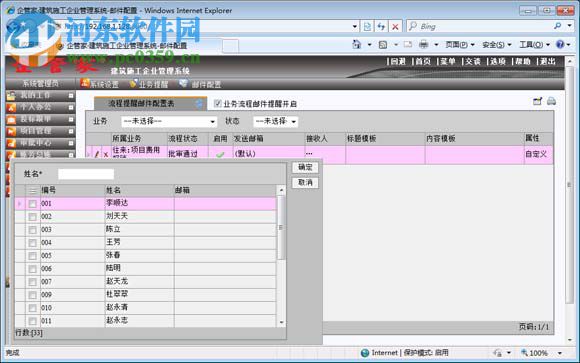Click the page vertical scrollbar up arrow

(570, 61)
